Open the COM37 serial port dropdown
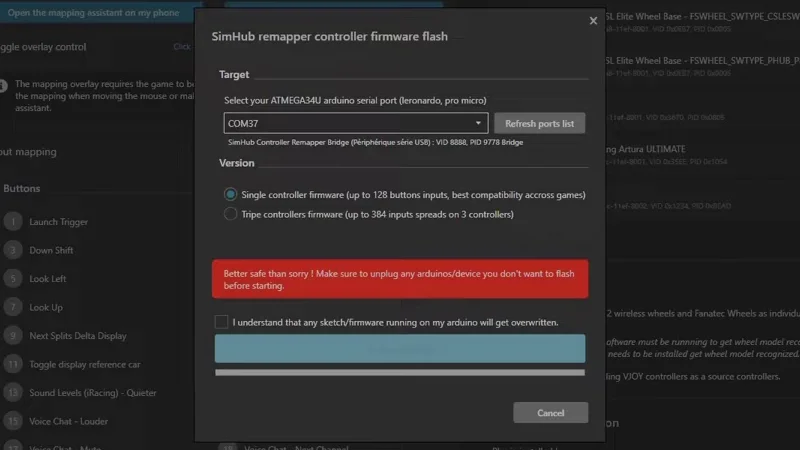800x450 pixels. pyautogui.click(x=356, y=123)
